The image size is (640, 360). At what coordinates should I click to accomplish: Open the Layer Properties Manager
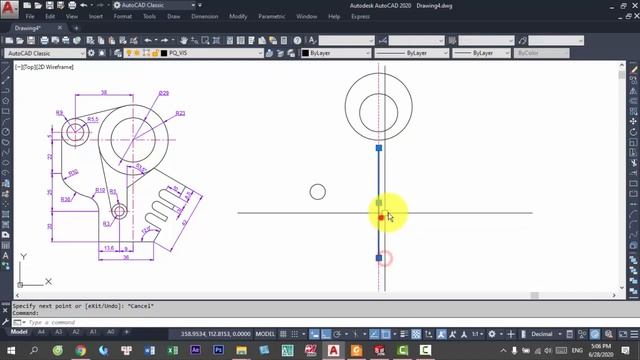118,53
